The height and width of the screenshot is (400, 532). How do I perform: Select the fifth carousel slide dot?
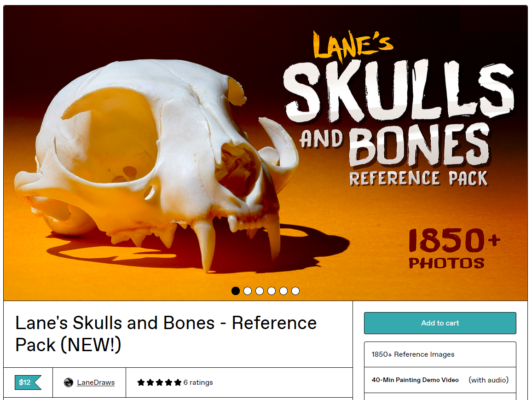[x=283, y=291]
